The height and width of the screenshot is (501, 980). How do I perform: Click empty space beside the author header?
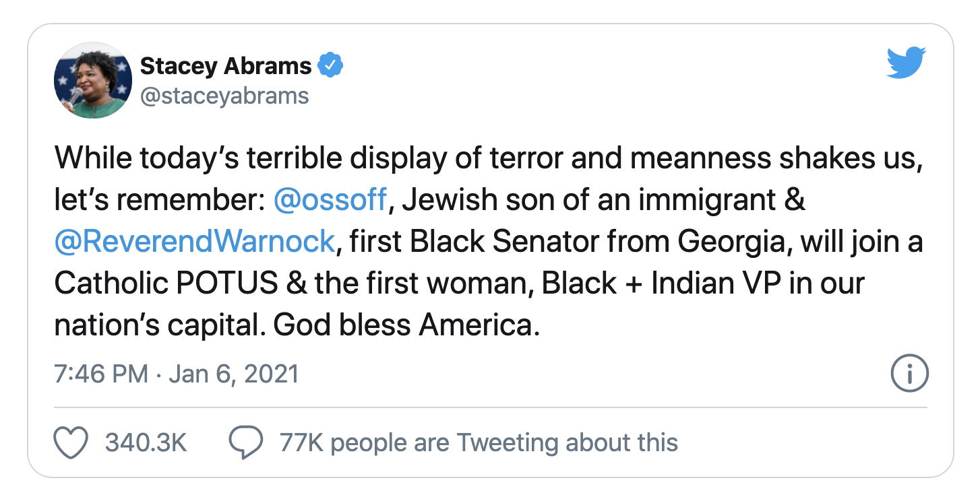pos(607,81)
